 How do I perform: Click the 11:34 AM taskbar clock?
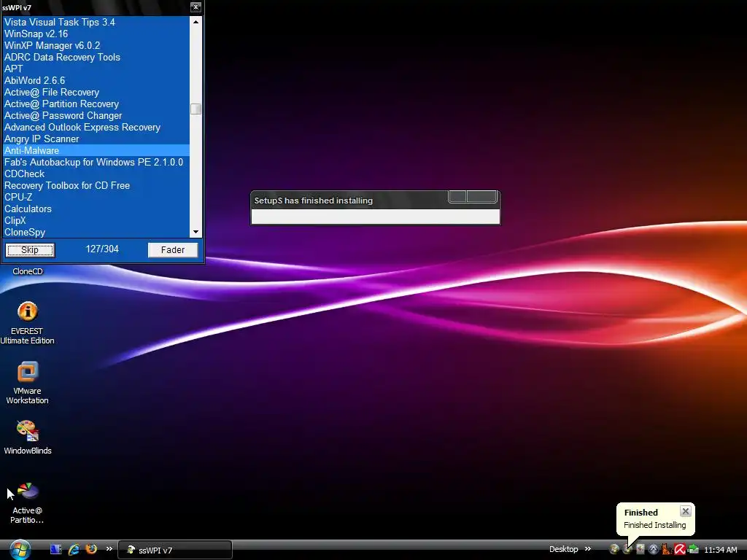click(x=720, y=550)
